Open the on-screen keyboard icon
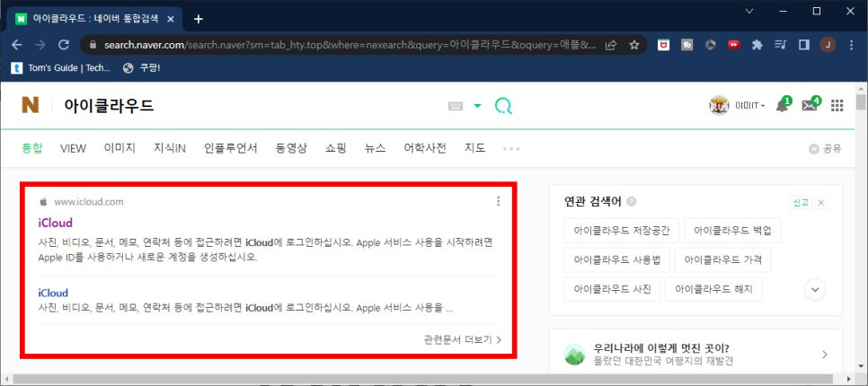The height and width of the screenshot is (386, 868). point(455,106)
